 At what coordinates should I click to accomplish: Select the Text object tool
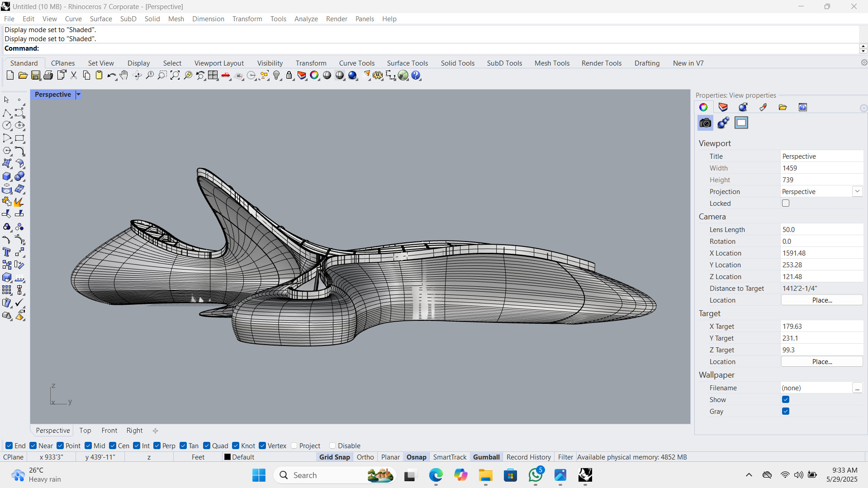tap(7, 252)
